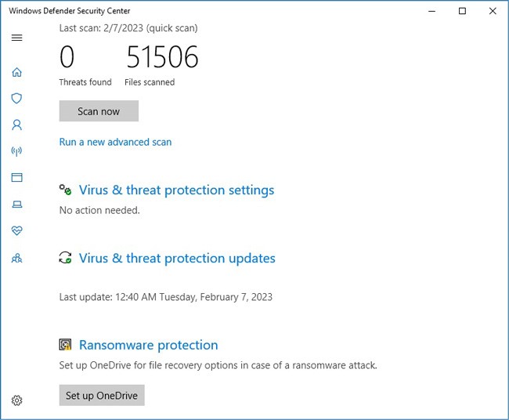509x420 pixels.
Task: Maximize the Windows Defender Security Center window
Action: click(462, 11)
